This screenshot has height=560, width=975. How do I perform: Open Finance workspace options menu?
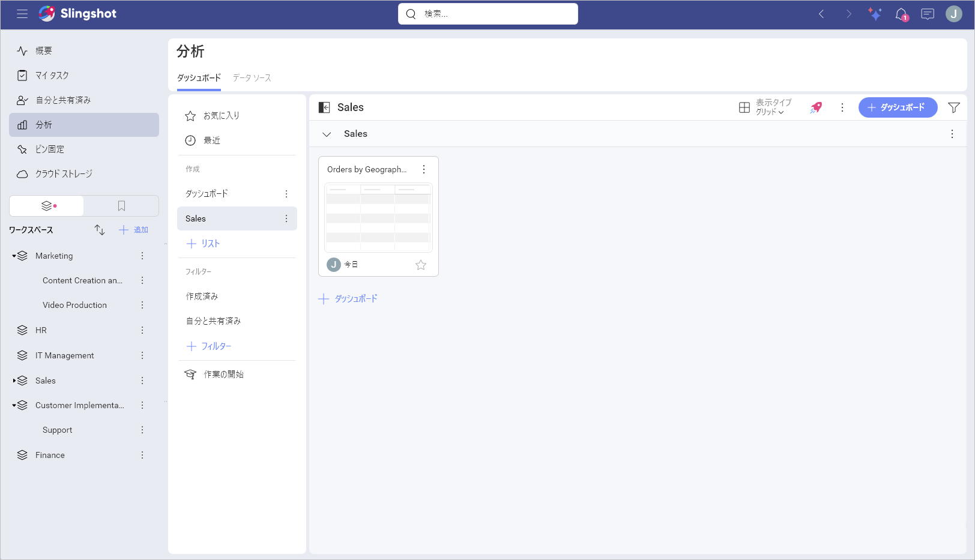[x=142, y=455]
